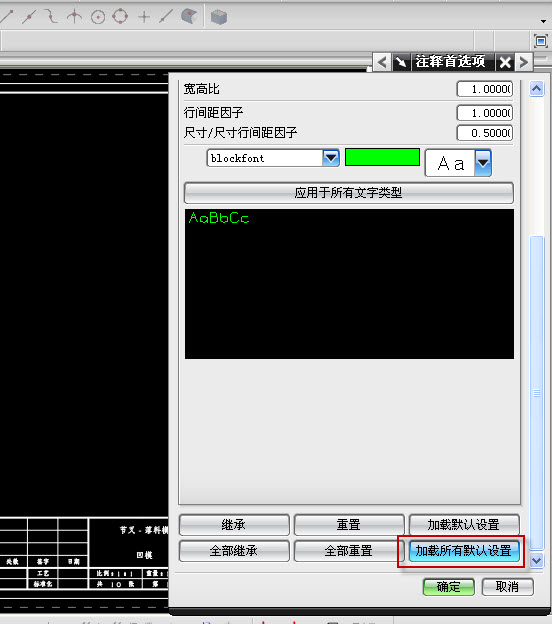
Task: Enable the Point on Face snap icon
Action: coord(189,17)
